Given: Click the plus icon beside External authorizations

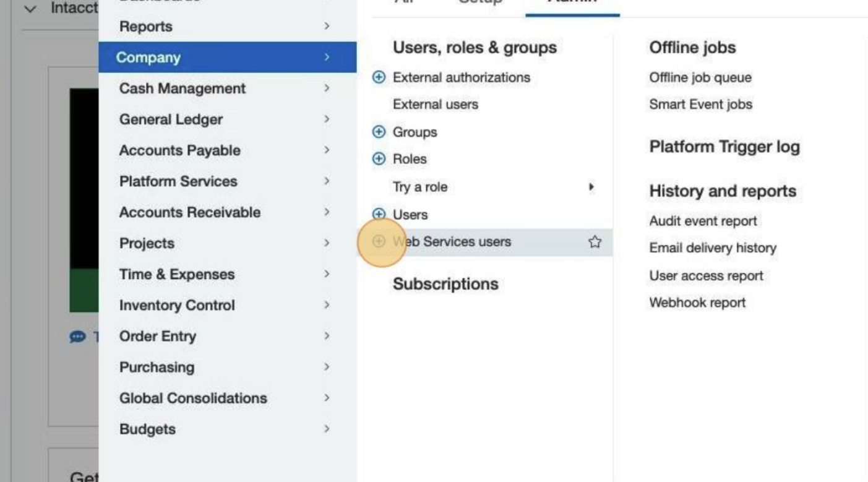Looking at the screenshot, I should click(379, 77).
